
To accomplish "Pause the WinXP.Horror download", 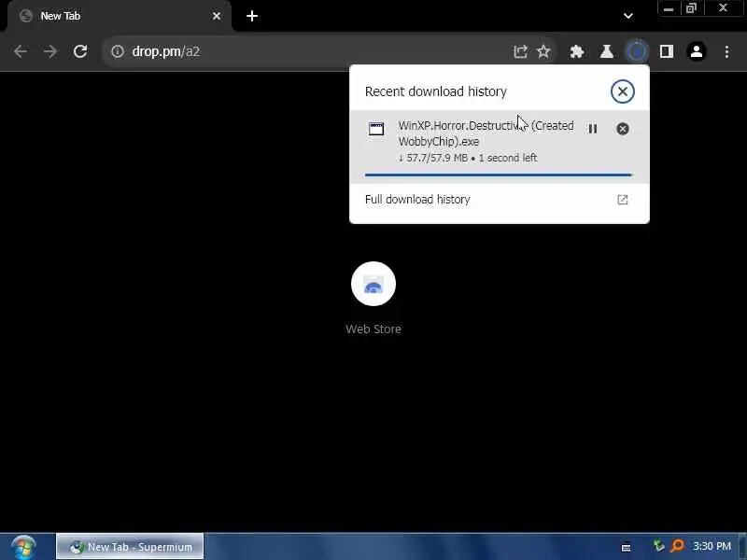I will click(593, 129).
